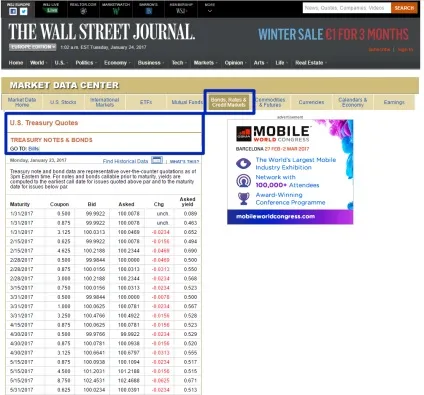Open the Europe Edition dropdown
The image size is (424, 395).
[32, 47]
